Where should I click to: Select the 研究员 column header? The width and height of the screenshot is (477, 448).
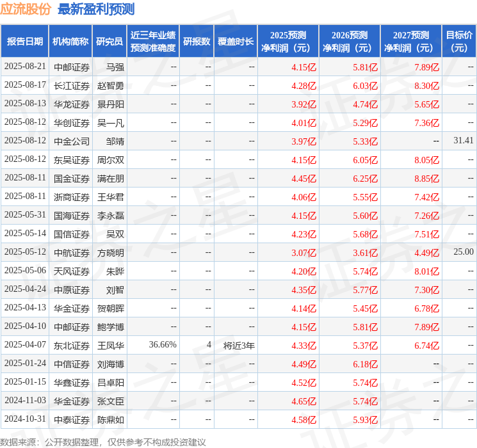click(109, 42)
